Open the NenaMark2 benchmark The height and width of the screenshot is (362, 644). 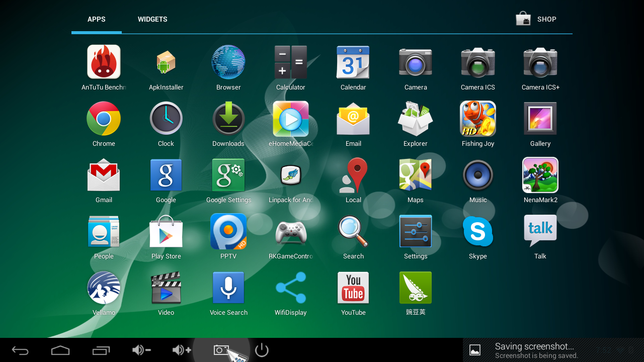coord(540,175)
